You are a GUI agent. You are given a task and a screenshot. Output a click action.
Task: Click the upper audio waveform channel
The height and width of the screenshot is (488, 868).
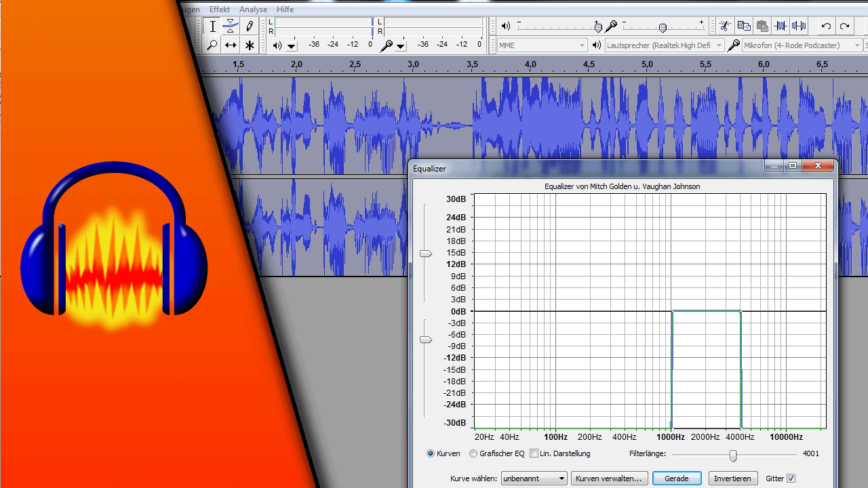click(x=536, y=125)
